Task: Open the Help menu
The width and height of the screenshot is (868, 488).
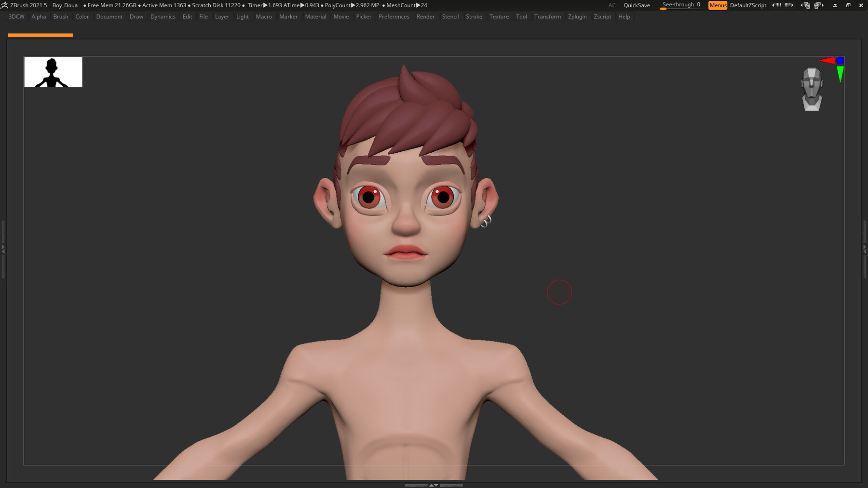Action: tap(624, 17)
